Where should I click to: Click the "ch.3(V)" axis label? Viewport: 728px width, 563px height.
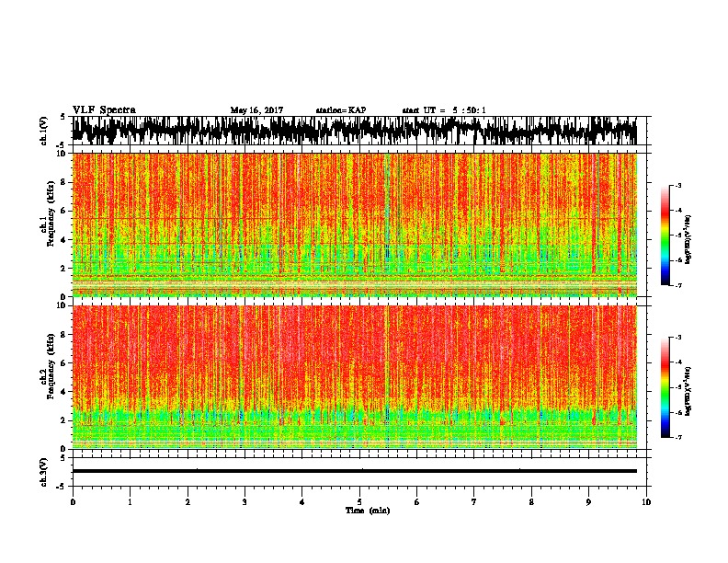44,472
